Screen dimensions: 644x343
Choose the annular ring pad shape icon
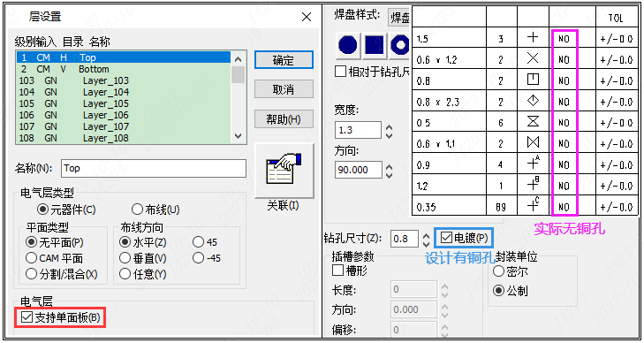400,45
